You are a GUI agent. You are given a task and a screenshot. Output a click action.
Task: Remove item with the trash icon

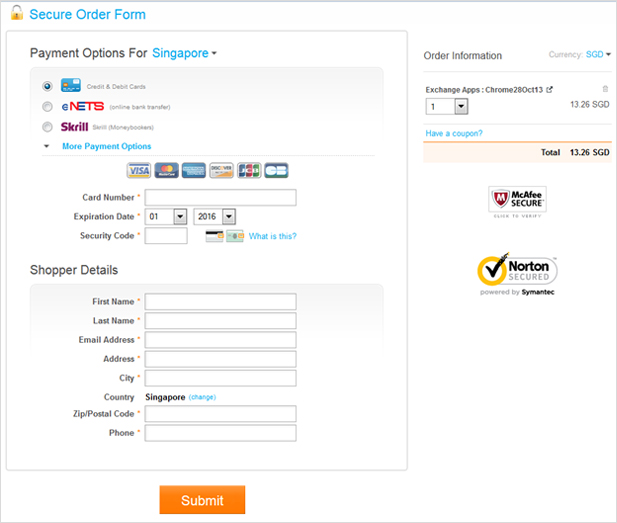click(x=605, y=89)
